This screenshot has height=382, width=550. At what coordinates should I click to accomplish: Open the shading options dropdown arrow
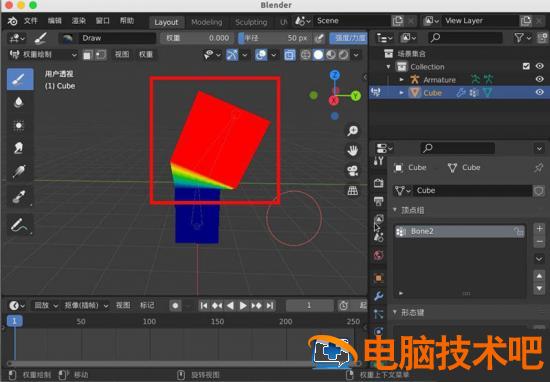pyautogui.click(x=356, y=55)
